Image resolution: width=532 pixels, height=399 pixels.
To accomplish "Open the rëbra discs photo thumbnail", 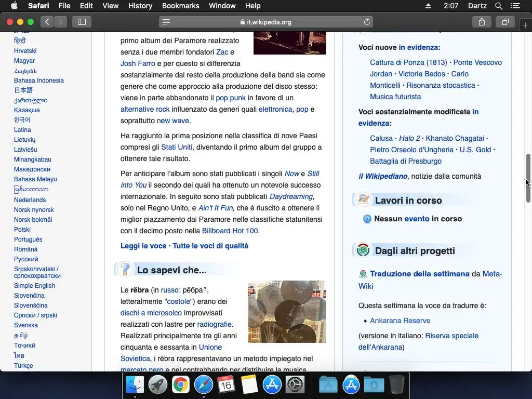I will coord(287,312).
